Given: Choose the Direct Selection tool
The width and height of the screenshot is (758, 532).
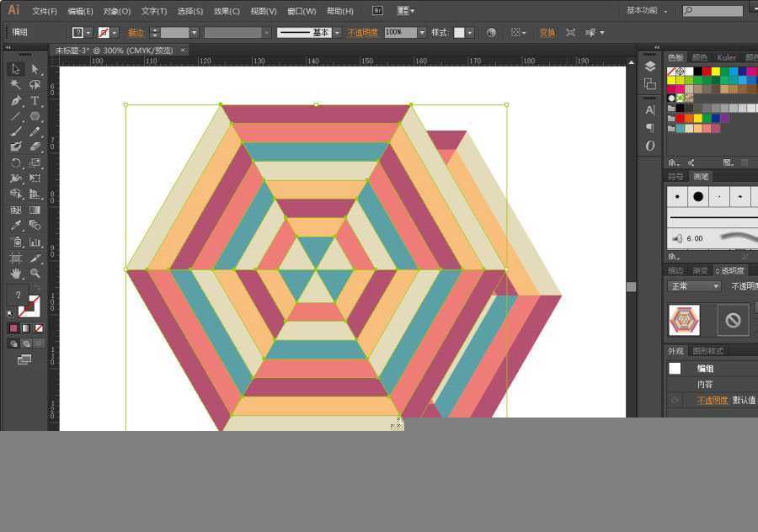Looking at the screenshot, I should tap(35, 69).
